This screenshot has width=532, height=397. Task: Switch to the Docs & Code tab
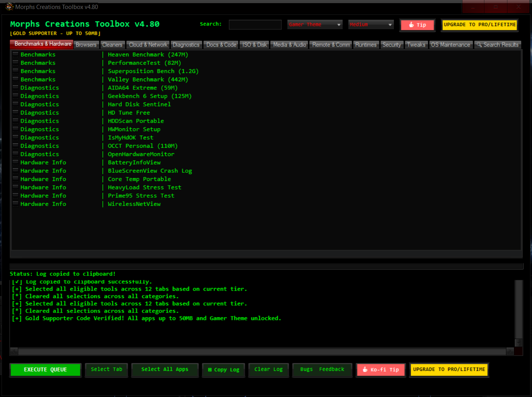coord(221,45)
